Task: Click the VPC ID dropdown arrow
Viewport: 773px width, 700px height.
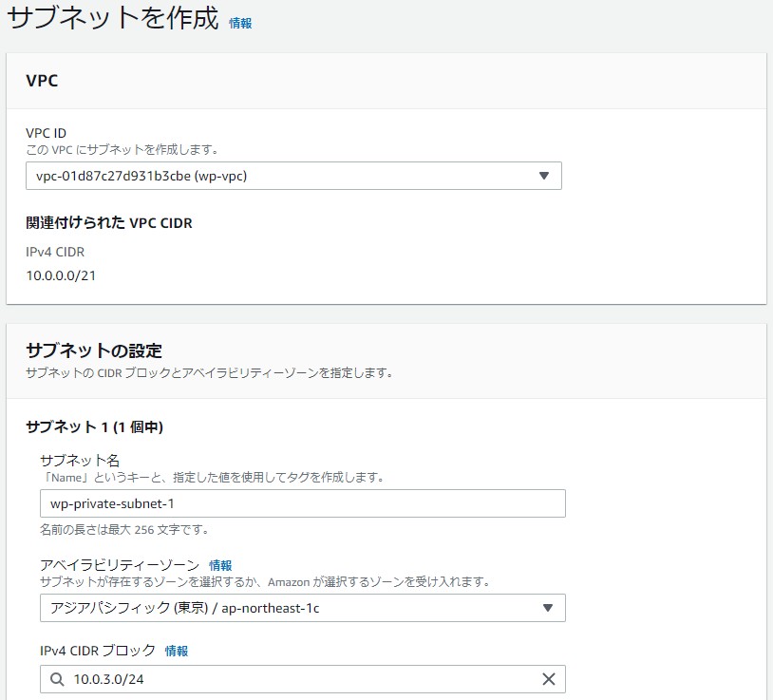Action: point(544,176)
